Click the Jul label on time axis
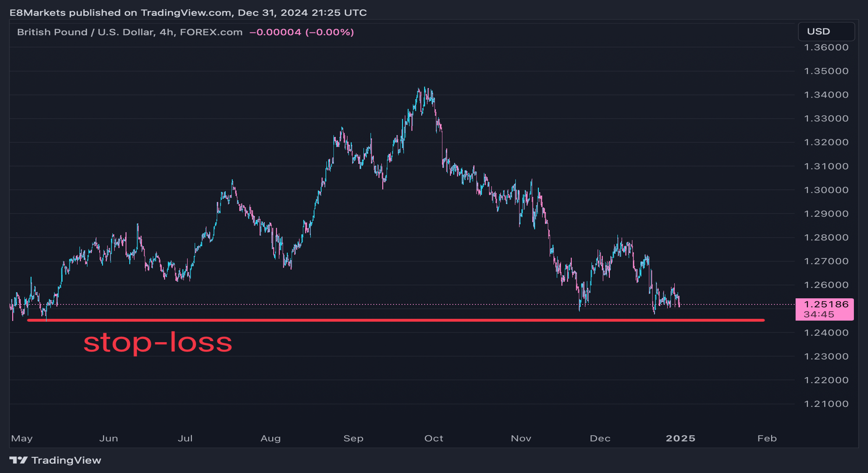Viewport: 868px width, 473px height. point(185,438)
